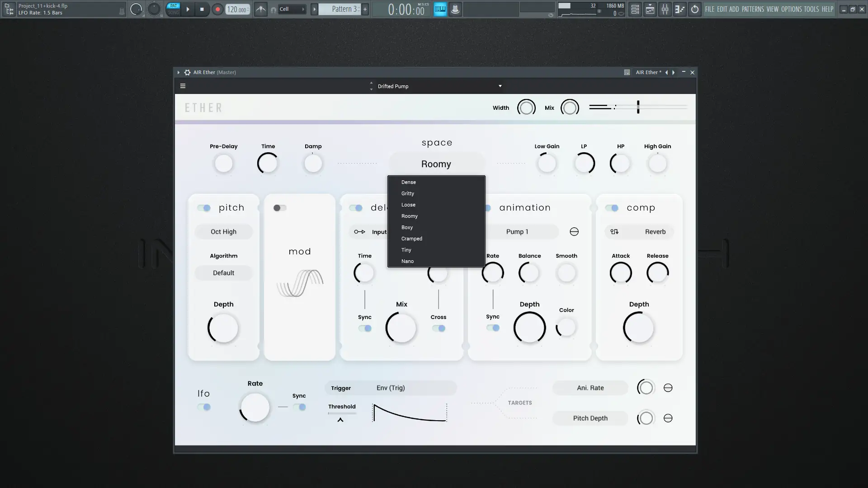
Task: Toggle the delay Cross switch
Action: (x=439, y=328)
